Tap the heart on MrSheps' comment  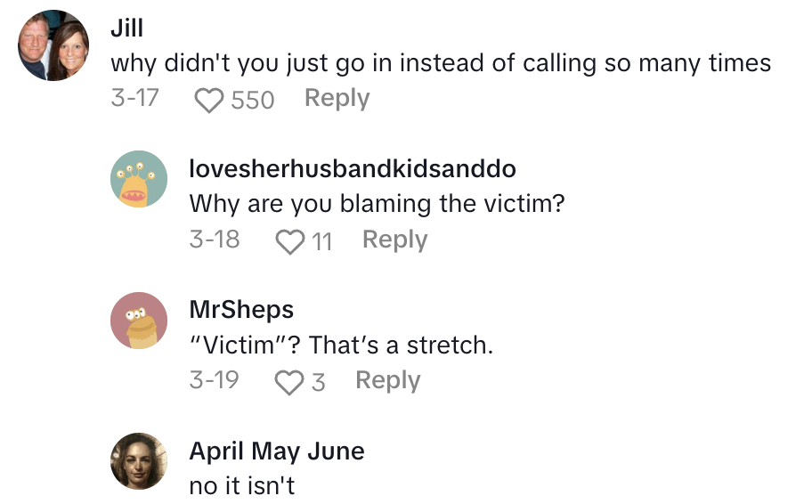[x=289, y=382]
